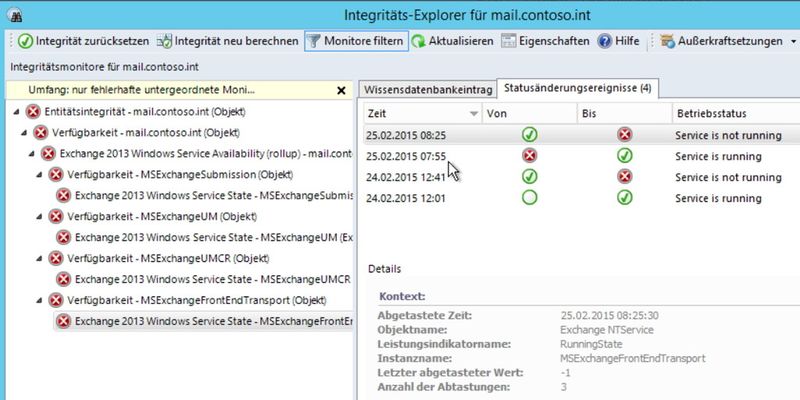The width and height of the screenshot is (800, 400).
Task: Select Verfügbarkeit - MSExchangeFrontEndTransport (Objekt)
Action: click(x=197, y=300)
